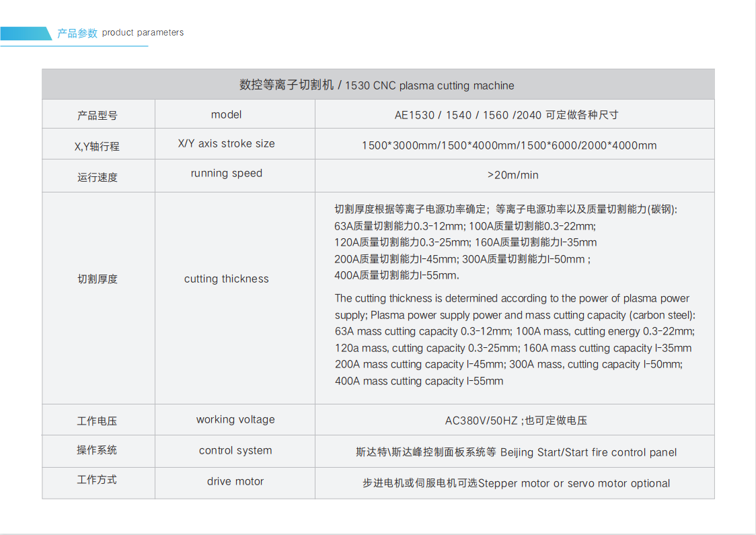
Task: Select the 'X/Y axis stroke size' cell
Action: (x=226, y=143)
